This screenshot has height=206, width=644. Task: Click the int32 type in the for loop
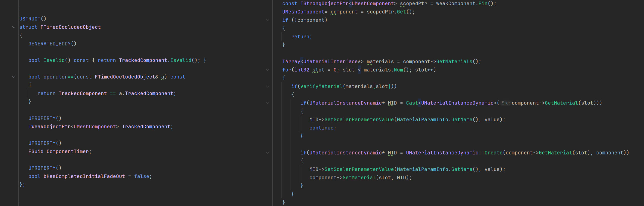point(302,70)
